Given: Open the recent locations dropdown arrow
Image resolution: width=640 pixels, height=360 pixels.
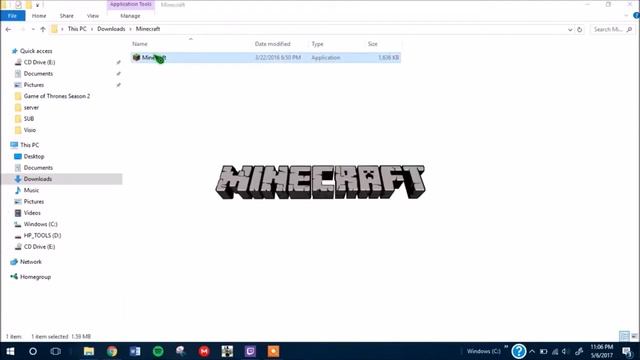Looking at the screenshot, I should (x=33, y=29).
